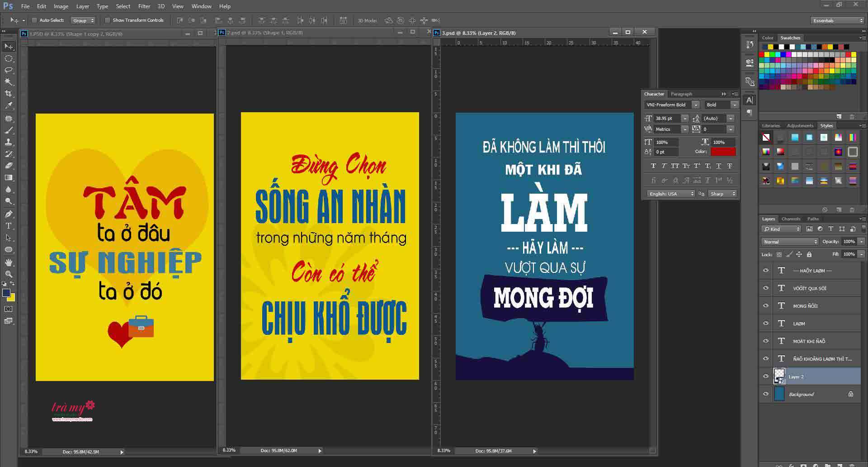
Task: Open the Layer menu
Action: [82, 6]
